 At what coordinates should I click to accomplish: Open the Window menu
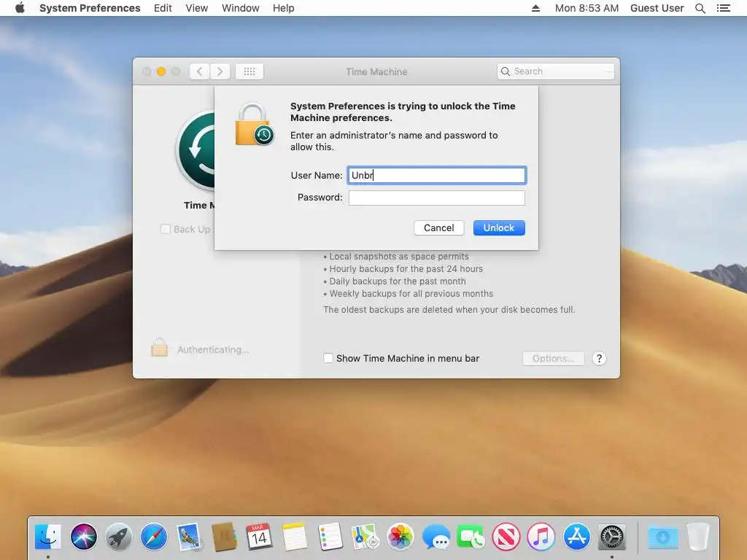click(241, 8)
